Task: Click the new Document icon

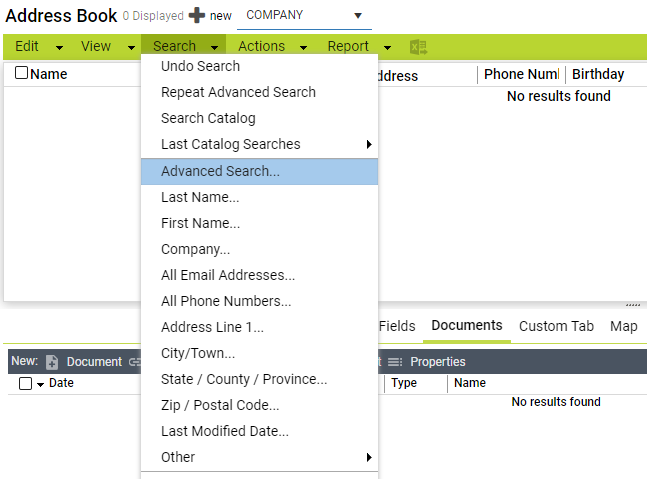Action: [52, 362]
